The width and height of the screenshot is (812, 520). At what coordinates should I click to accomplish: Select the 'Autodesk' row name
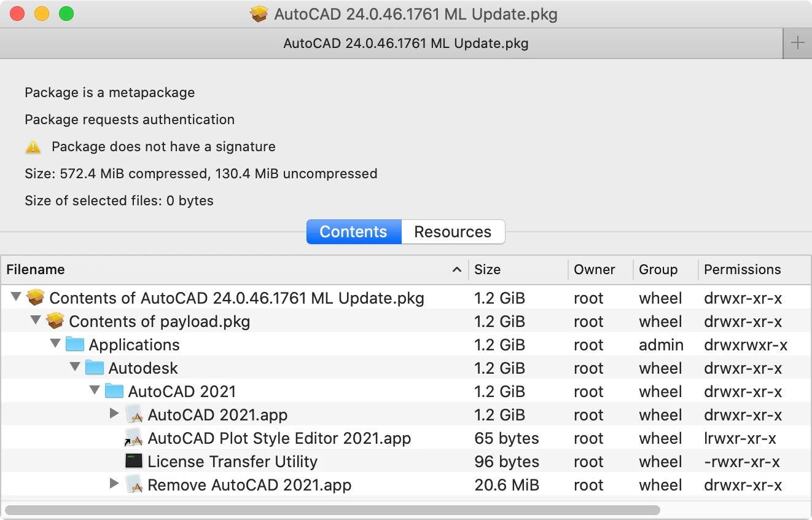143,368
